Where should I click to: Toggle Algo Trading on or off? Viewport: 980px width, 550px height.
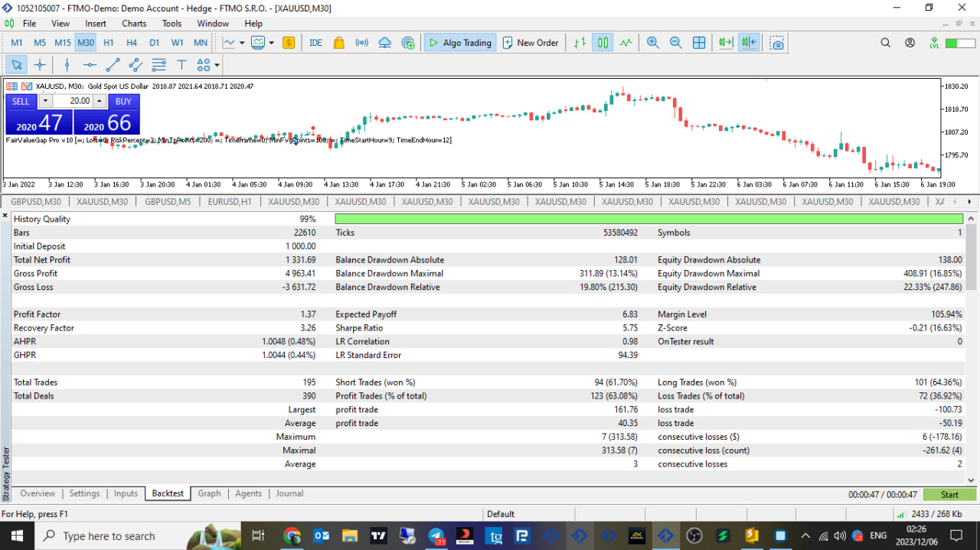[x=459, y=43]
